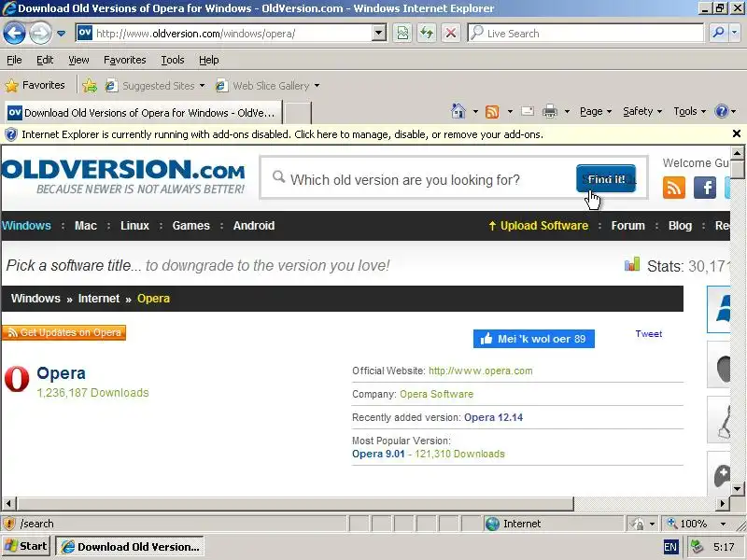The image size is (747, 560).
Task: Open the Opera 9.01 version link
Action: click(378, 454)
